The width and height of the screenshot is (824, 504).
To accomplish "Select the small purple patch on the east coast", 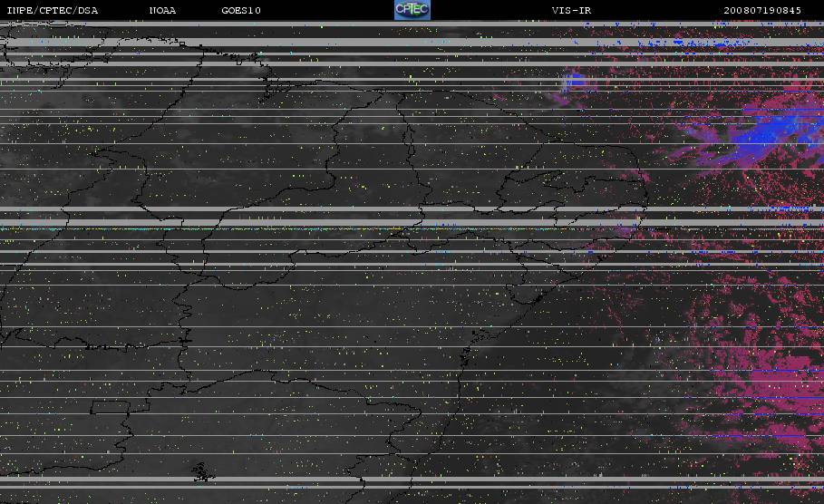I will [626, 229].
